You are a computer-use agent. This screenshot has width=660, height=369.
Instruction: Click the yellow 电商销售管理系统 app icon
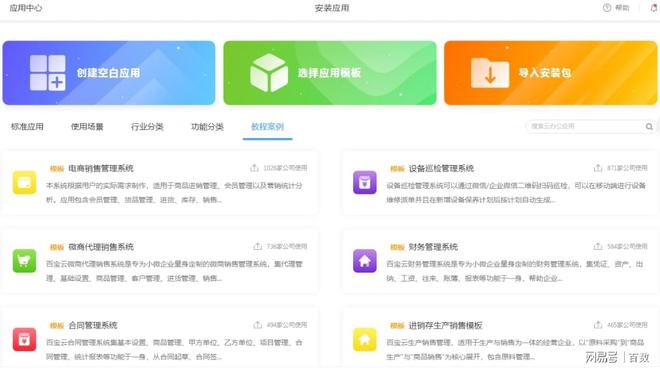[x=24, y=182]
